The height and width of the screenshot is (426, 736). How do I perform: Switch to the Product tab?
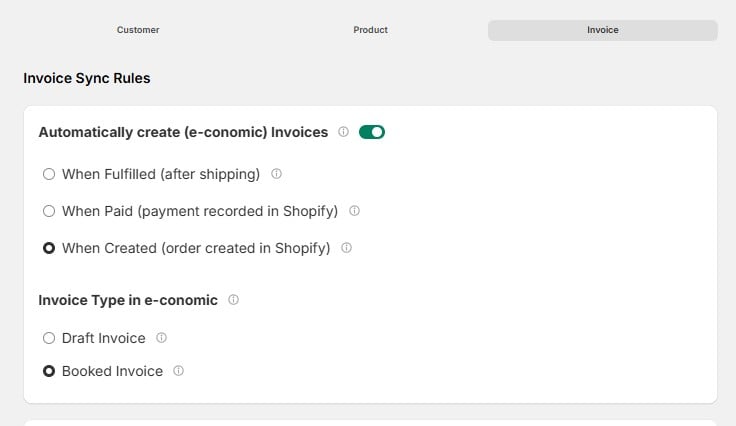(370, 30)
